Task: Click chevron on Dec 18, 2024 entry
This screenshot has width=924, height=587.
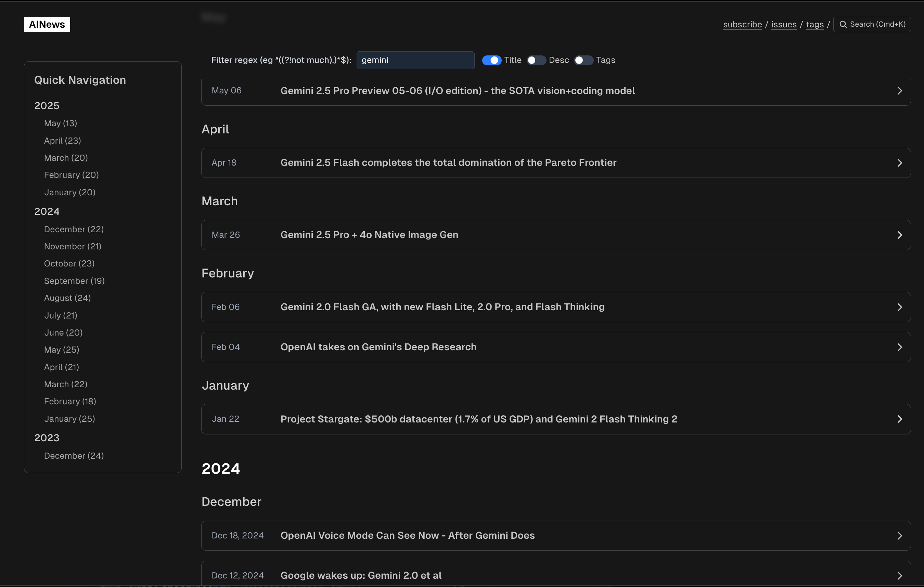Action: (899, 536)
